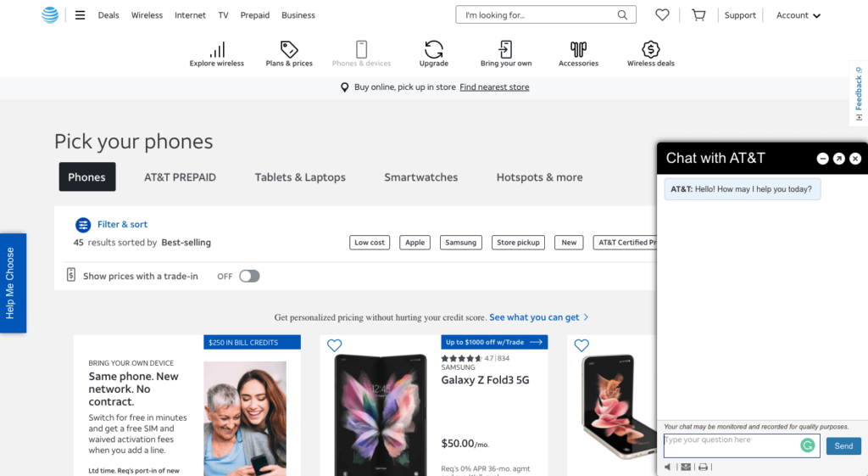Open Plans & prices
Image resolution: width=868 pixels, height=476 pixels.
[x=289, y=53]
